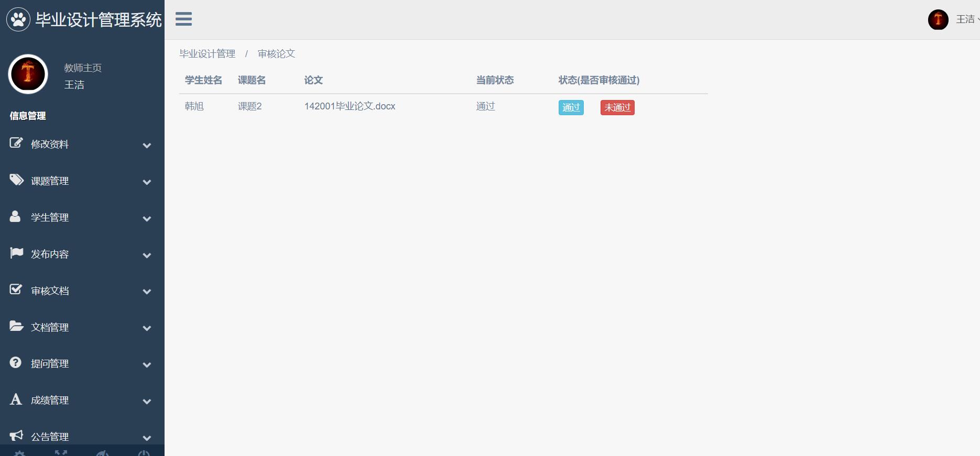Click the power icon at the sidebar bottom

tap(144, 453)
